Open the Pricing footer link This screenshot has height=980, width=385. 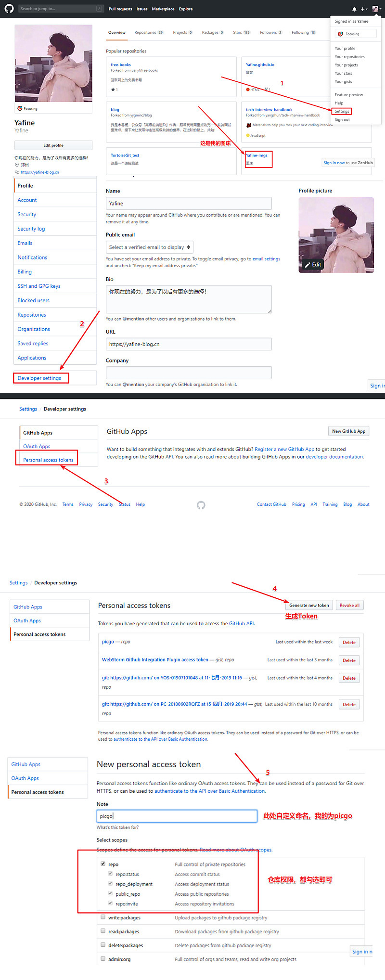(x=298, y=505)
